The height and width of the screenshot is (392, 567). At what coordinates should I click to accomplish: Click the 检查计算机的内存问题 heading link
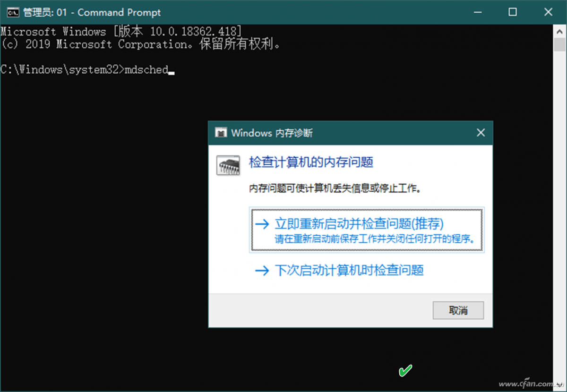click(x=310, y=162)
